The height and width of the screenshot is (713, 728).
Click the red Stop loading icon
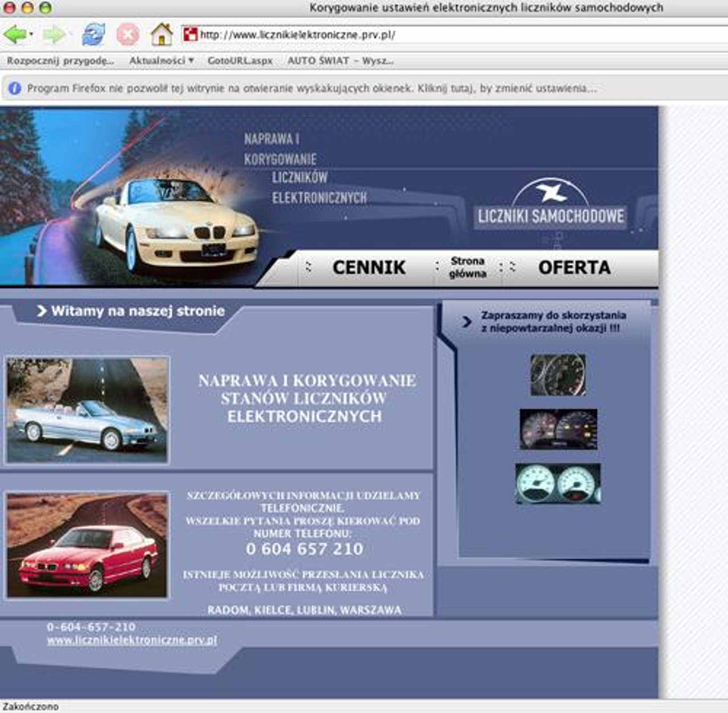click(128, 34)
